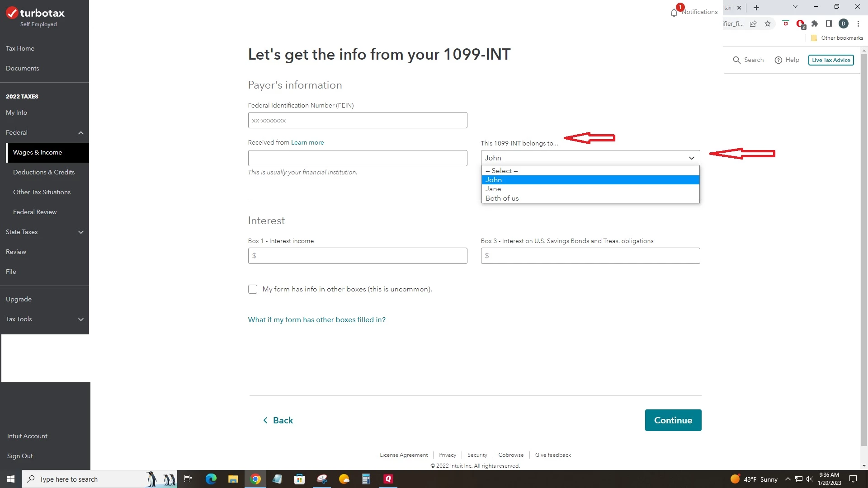
Task: Open Weather app in taskbar
Action: (x=344, y=479)
